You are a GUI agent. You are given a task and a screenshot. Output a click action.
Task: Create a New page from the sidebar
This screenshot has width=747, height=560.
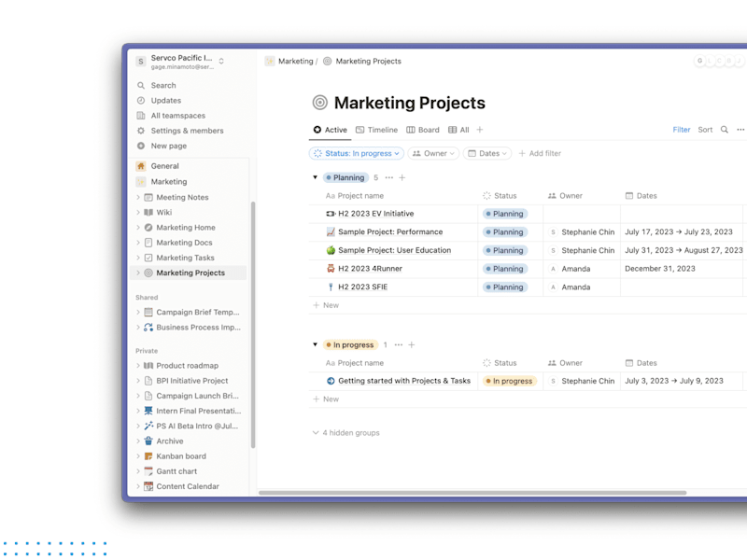tap(169, 146)
